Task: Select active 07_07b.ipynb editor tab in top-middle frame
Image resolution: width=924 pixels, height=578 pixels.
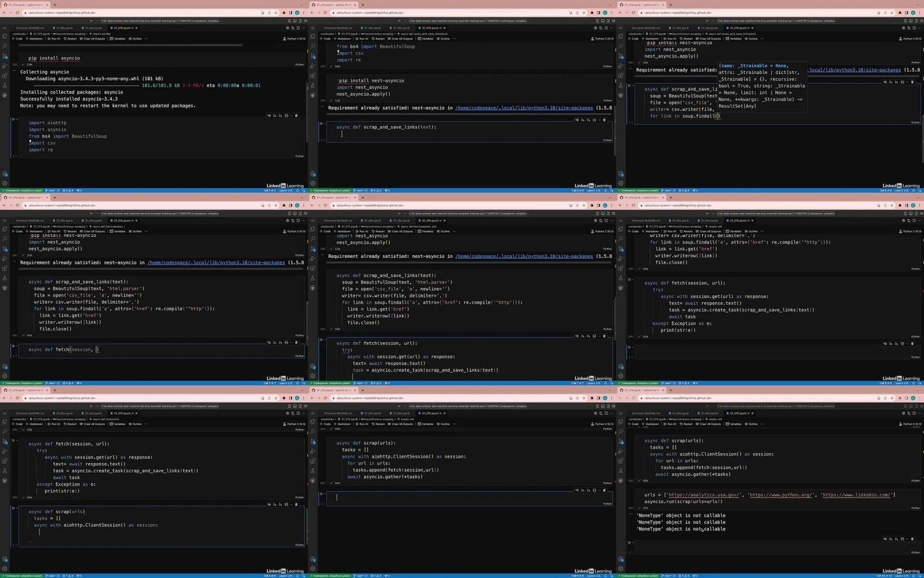Action: click(431, 28)
